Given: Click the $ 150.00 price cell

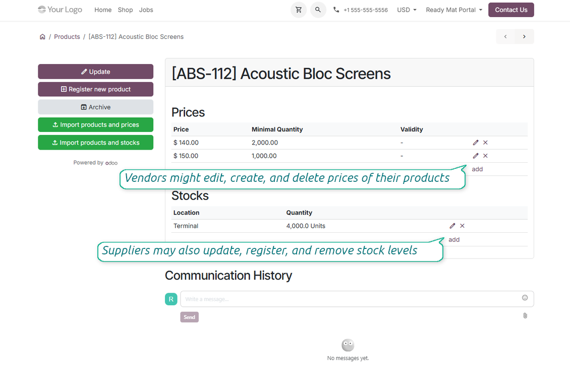Looking at the screenshot, I should coord(186,156).
